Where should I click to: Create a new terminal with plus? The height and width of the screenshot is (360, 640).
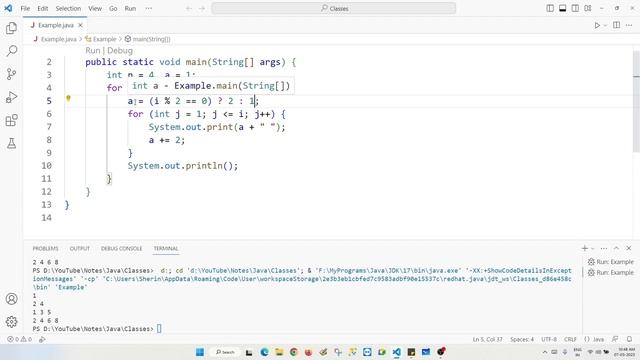click(584, 248)
